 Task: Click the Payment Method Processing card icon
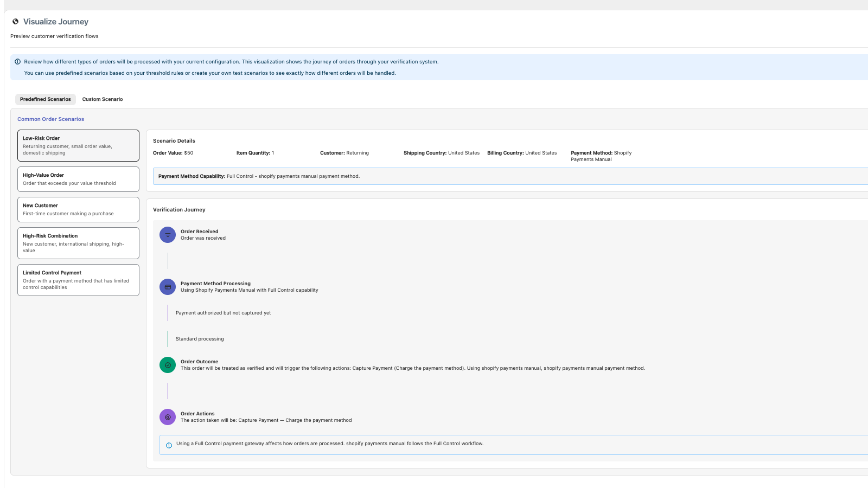click(x=168, y=287)
